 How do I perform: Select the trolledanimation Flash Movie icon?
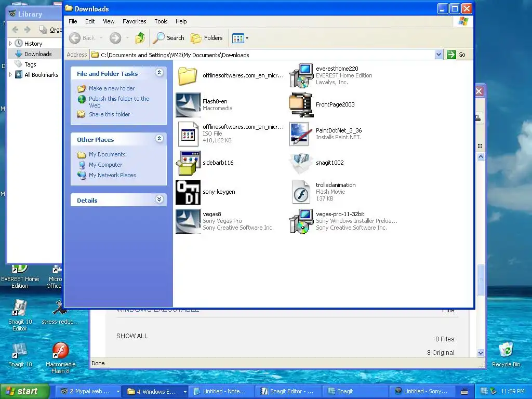pos(301,192)
